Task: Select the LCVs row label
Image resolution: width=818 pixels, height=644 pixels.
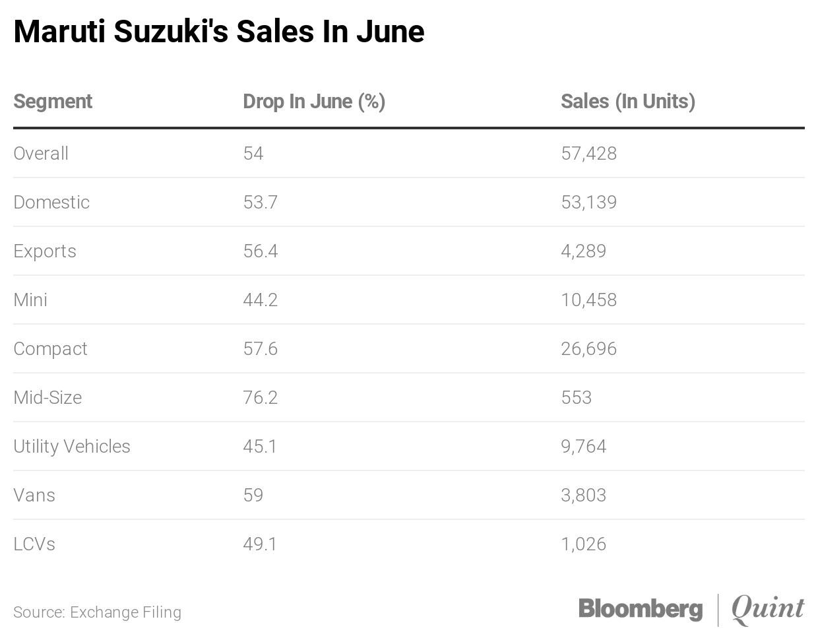Action: click(34, 544)
